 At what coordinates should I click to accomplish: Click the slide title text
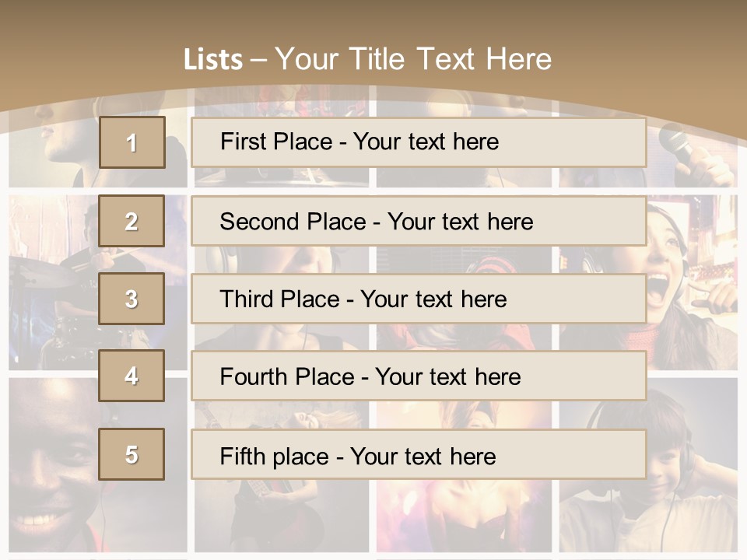[367, 59]
